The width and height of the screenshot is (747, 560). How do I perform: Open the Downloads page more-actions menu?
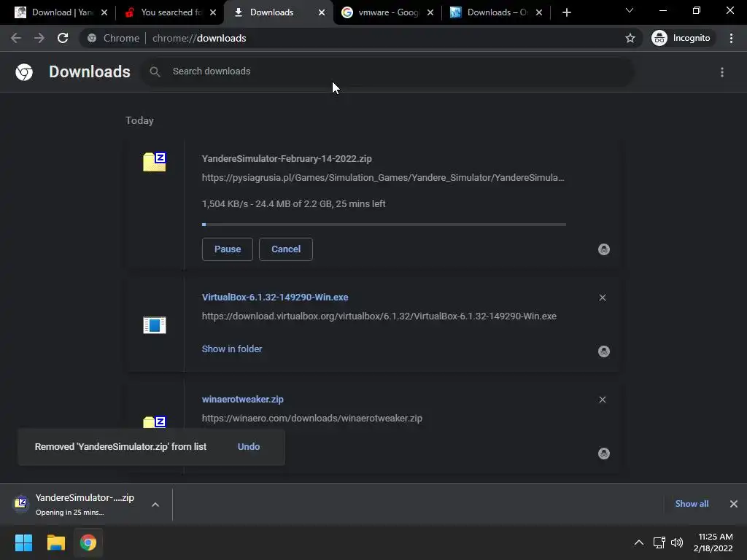(722, 72)
